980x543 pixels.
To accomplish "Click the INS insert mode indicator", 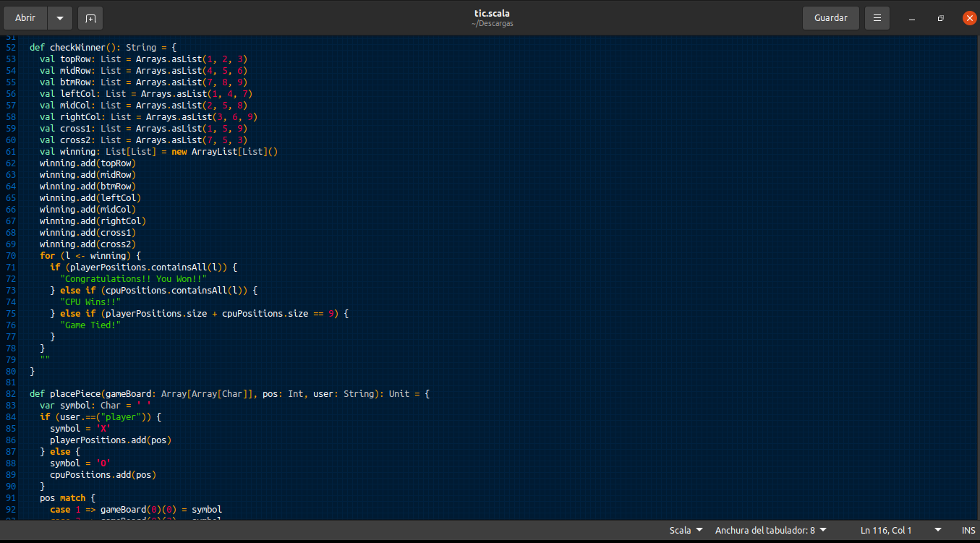I will (968, 530).
